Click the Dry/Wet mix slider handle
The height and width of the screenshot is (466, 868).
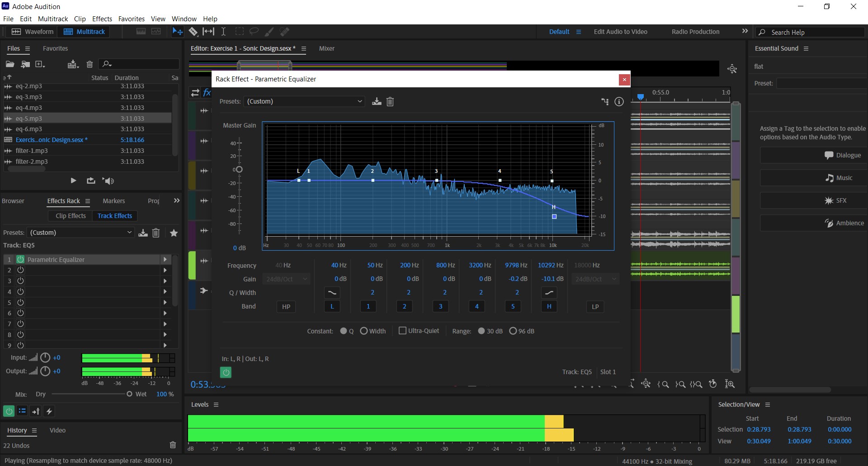129,394
